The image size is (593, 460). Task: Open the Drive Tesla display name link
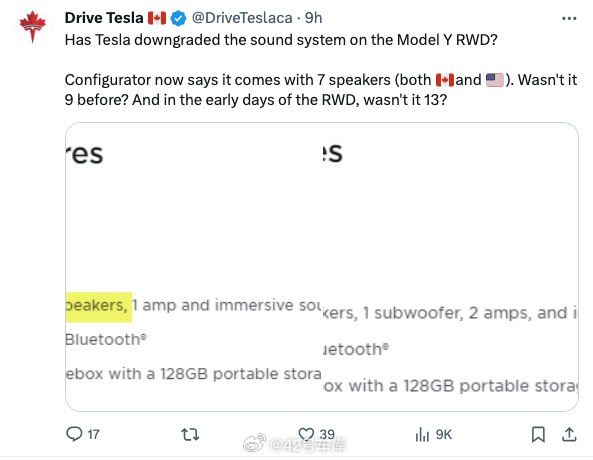104,18
